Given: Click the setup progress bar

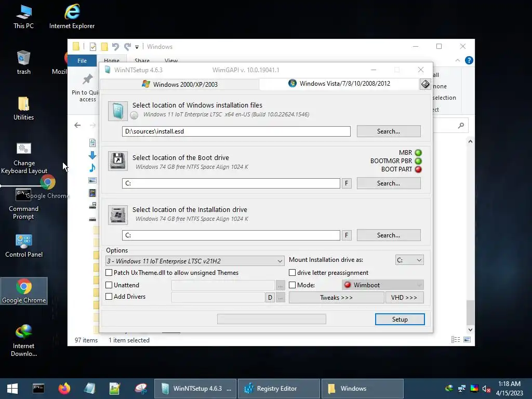Looking at the screenshot, I should pos(271,319).
